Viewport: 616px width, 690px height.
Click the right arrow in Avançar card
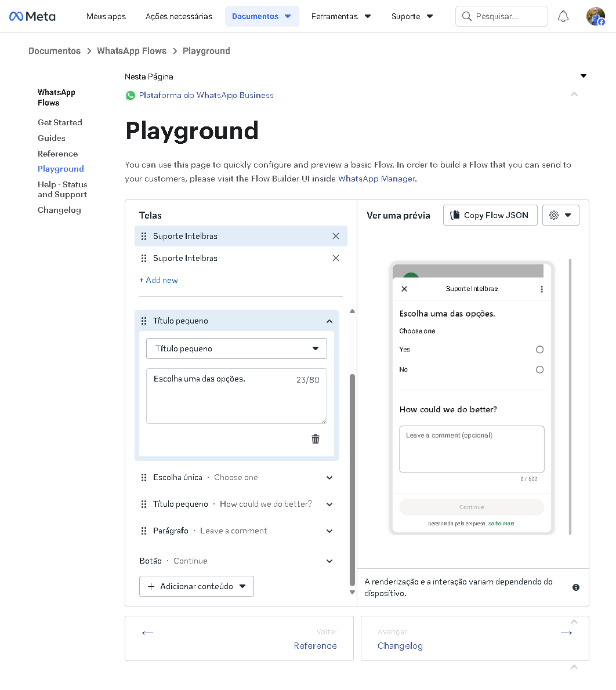pyautogui.click(x=566, y=633)
